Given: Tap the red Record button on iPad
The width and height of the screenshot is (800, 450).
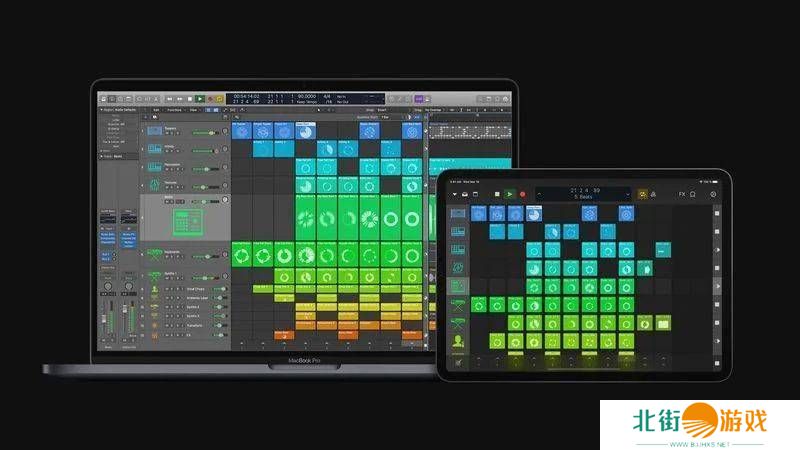Looking at the screenshot, I should click(524, 193).
